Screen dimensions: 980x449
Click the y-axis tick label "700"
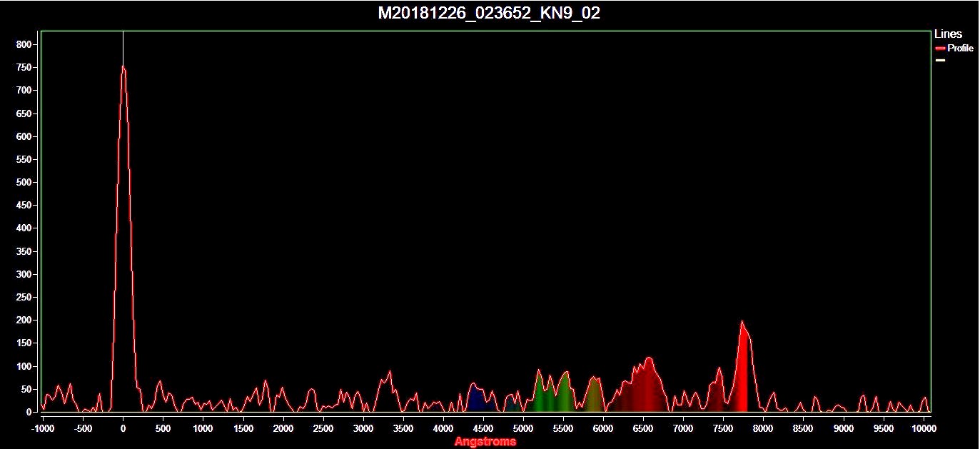coord(24,90)
